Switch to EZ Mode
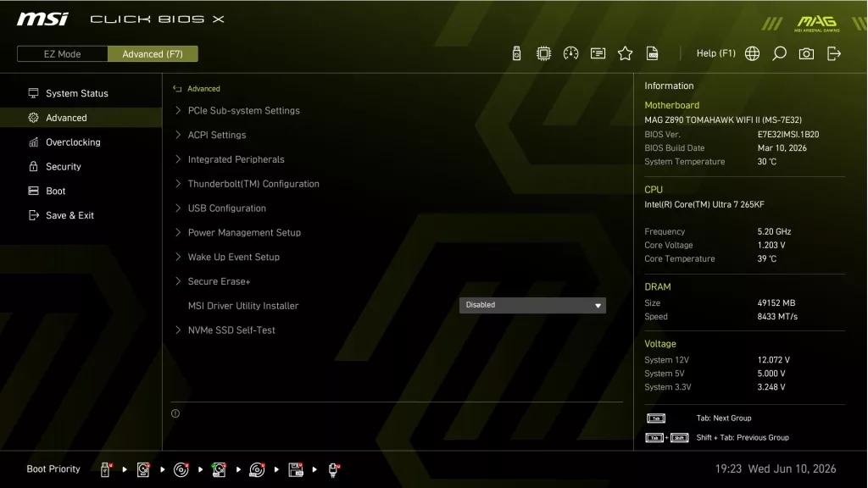The width and height of the screenshot is (868, 488). (62, 53)
